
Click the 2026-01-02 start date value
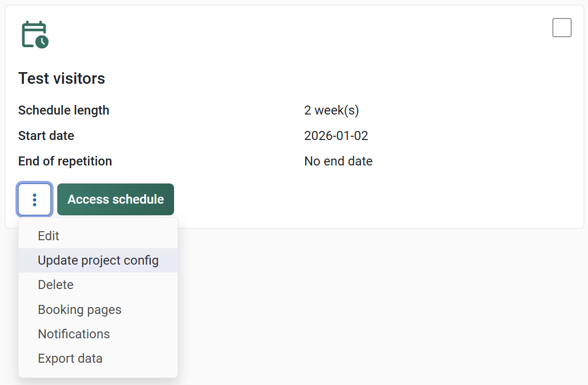pos(336,136)
